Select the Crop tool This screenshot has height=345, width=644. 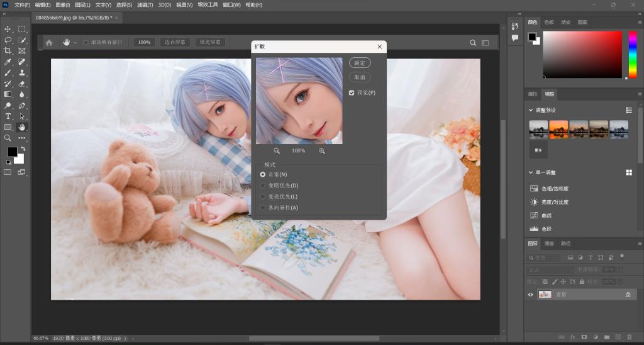coord(8,50)
